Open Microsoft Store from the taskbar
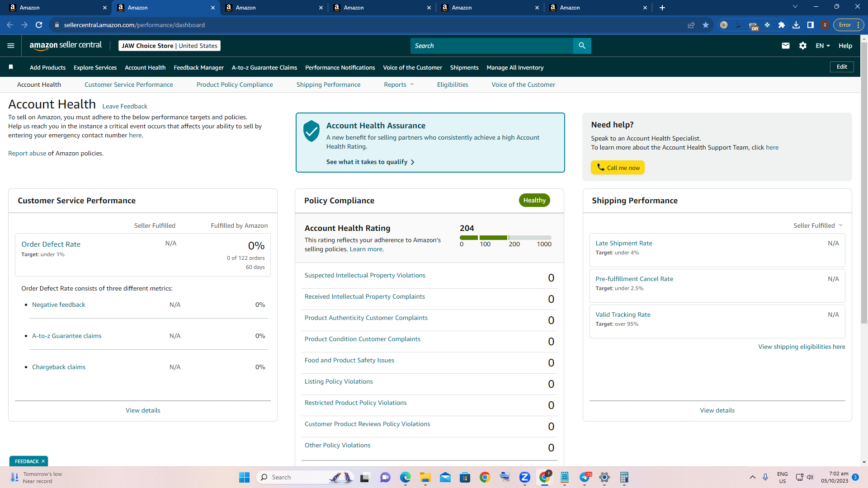The image size is (868, 488). pyautogui.click(x=465, y=477)
